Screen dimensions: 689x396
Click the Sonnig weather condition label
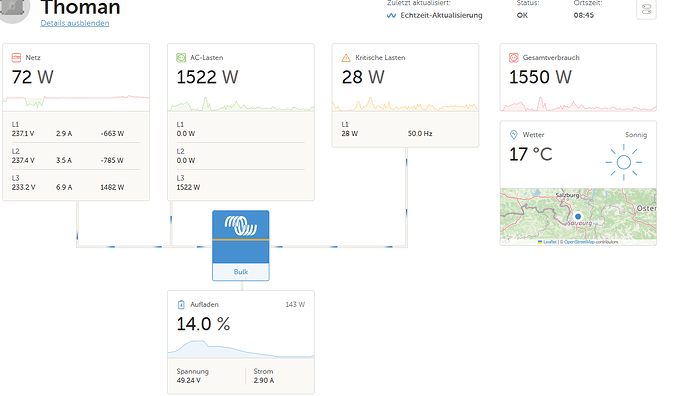[x=636, y=135]
